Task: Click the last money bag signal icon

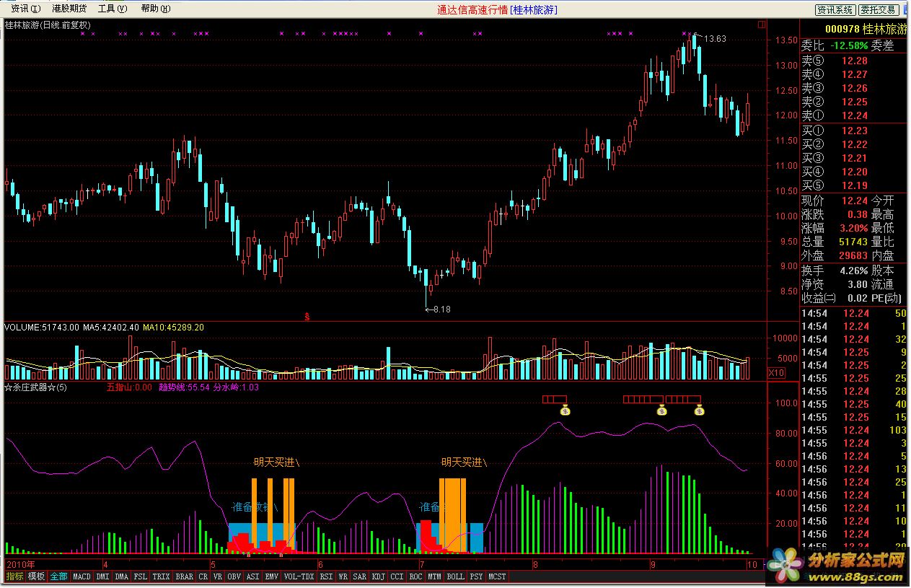Action: [x=699, y=411]
